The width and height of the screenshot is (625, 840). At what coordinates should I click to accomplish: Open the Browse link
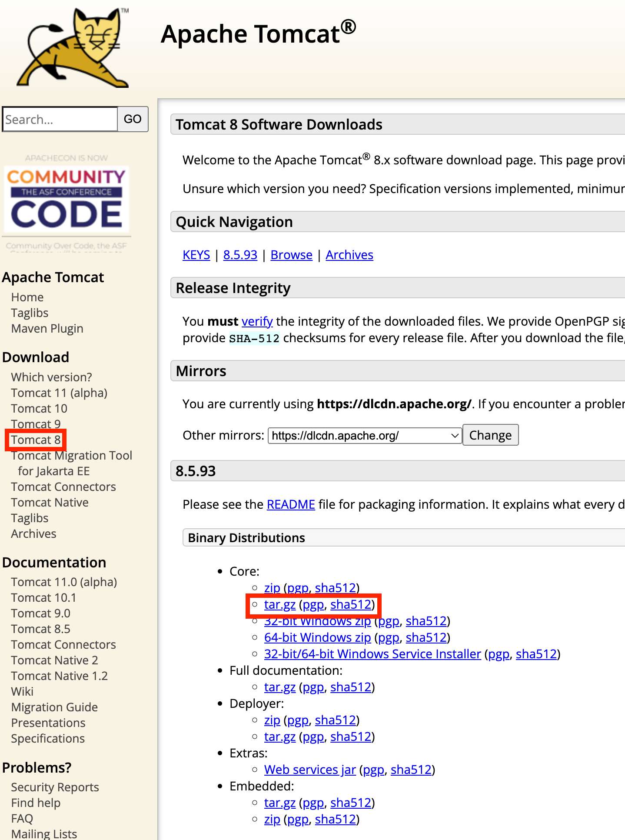pyautogui.click(x=291, y=255)
